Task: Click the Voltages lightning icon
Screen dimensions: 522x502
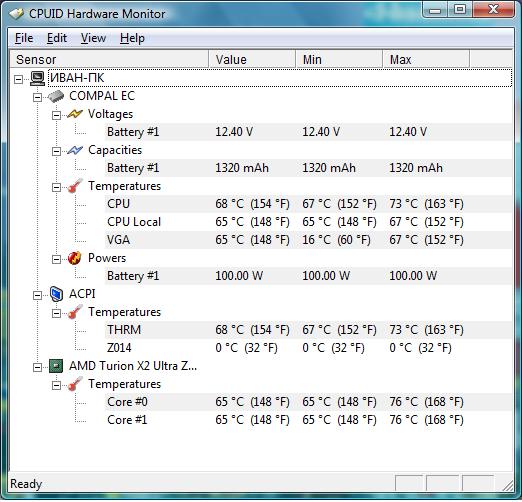Action: point(75,114)
